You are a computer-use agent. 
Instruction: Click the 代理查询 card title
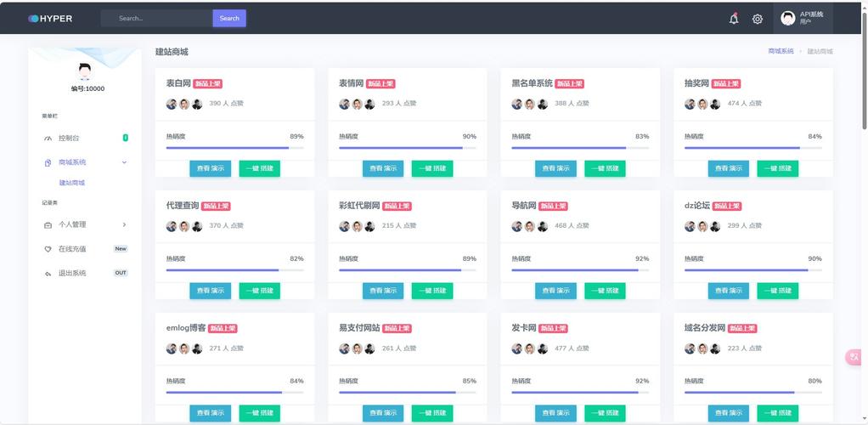(183, 206)
